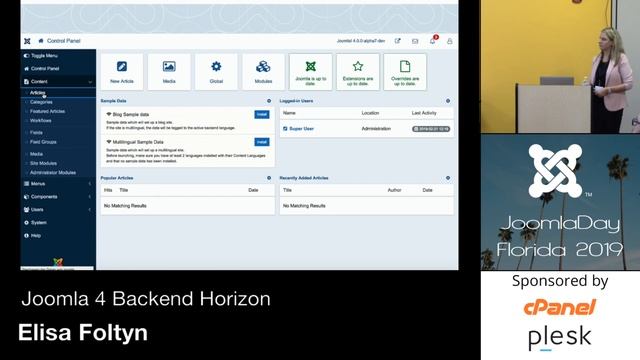Screen dimensions: 640x360
Task: Expand the Components sidebar section
Action: pos(58,197)
